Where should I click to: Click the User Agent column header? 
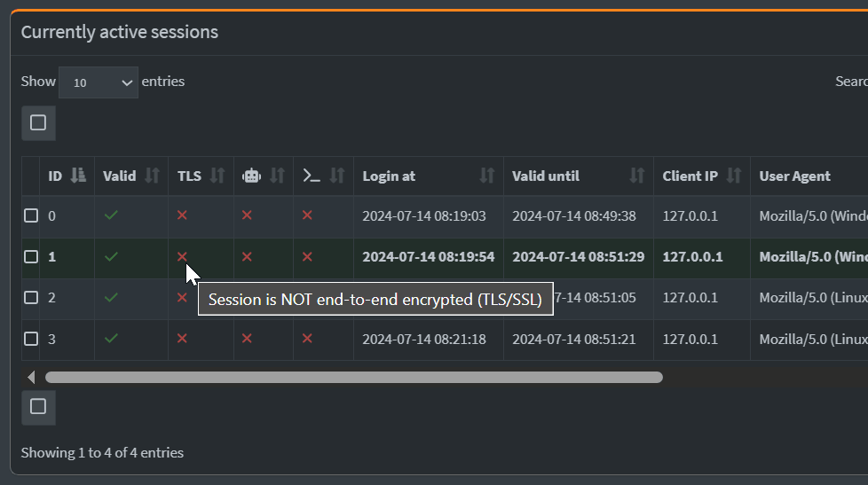(809, 176)
